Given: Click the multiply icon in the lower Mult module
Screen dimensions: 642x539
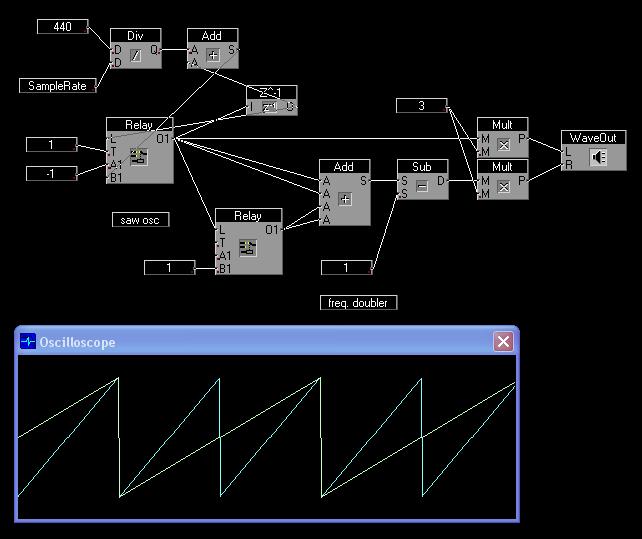Looking at the screenshot, I should (503, 186).
